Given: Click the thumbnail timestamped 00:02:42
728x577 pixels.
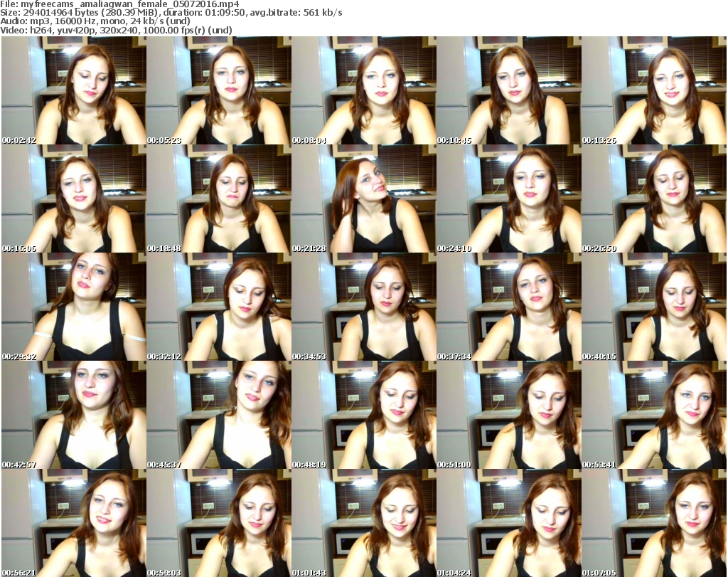Looking at the screenshot, I should pyautogui.click(x=74, y=90).
